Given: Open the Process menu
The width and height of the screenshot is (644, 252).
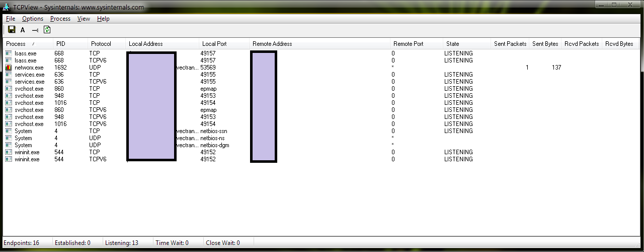Looking at the screenshot, I should [x=60, y=19].
